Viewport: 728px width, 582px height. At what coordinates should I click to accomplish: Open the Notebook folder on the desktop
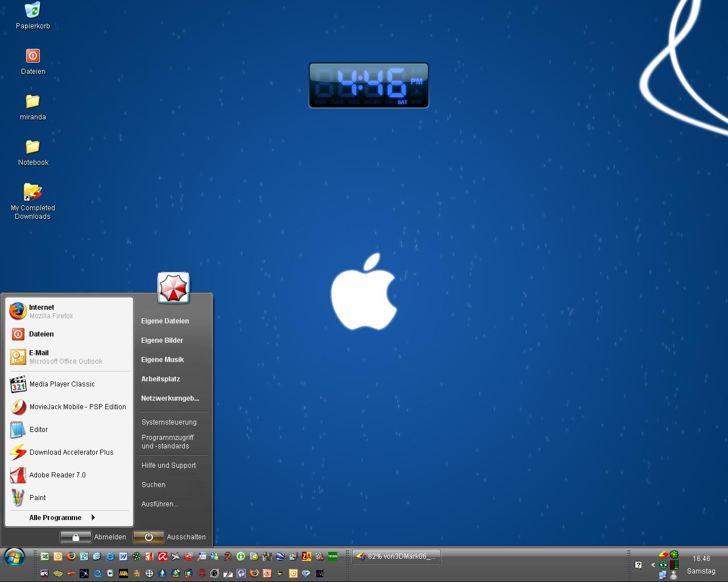click(x=33, y=152)
